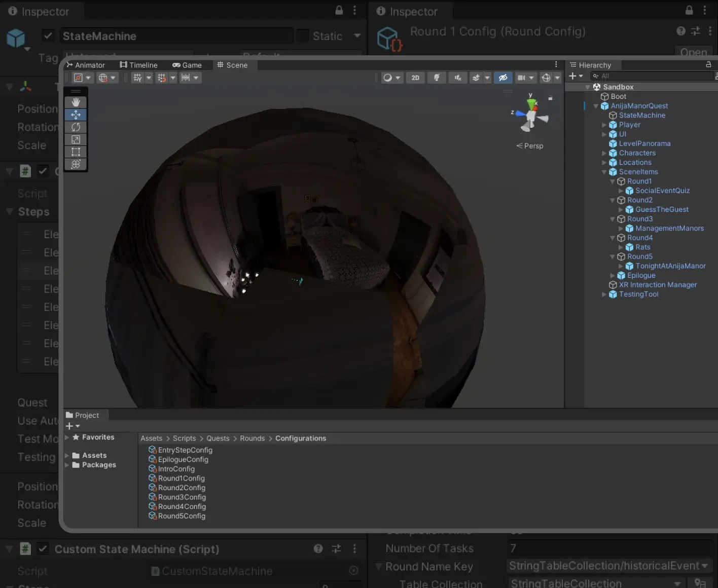Select the Rotate tool
Viewport: 718px width, 588px height.
pos(76,127)
